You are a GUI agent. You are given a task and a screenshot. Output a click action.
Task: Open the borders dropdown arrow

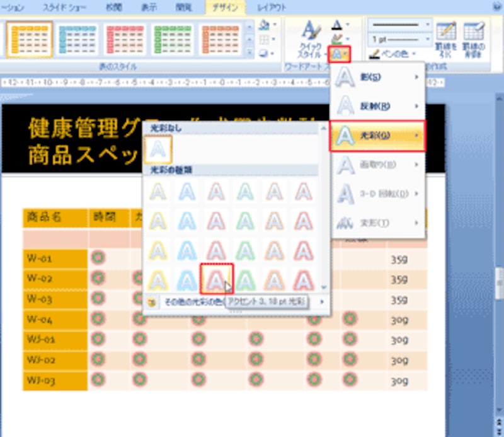[274, 39]
